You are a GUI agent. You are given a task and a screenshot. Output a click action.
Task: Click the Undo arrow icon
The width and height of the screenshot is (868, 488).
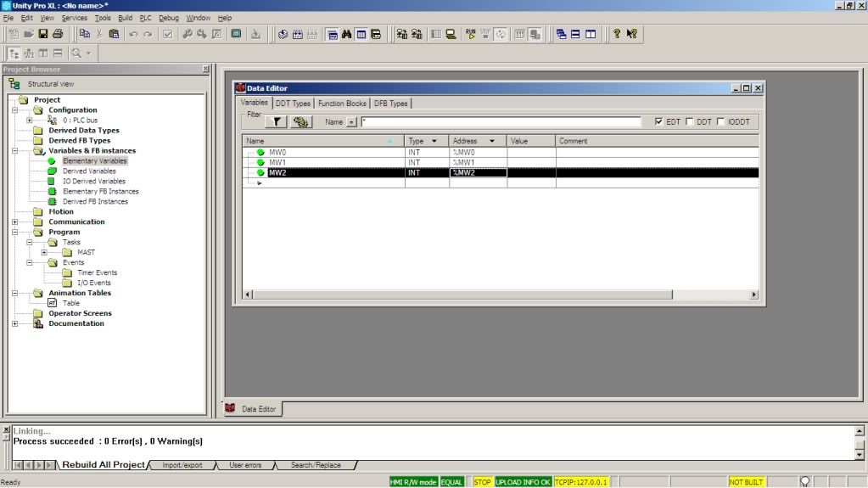[x=133, y=34]
